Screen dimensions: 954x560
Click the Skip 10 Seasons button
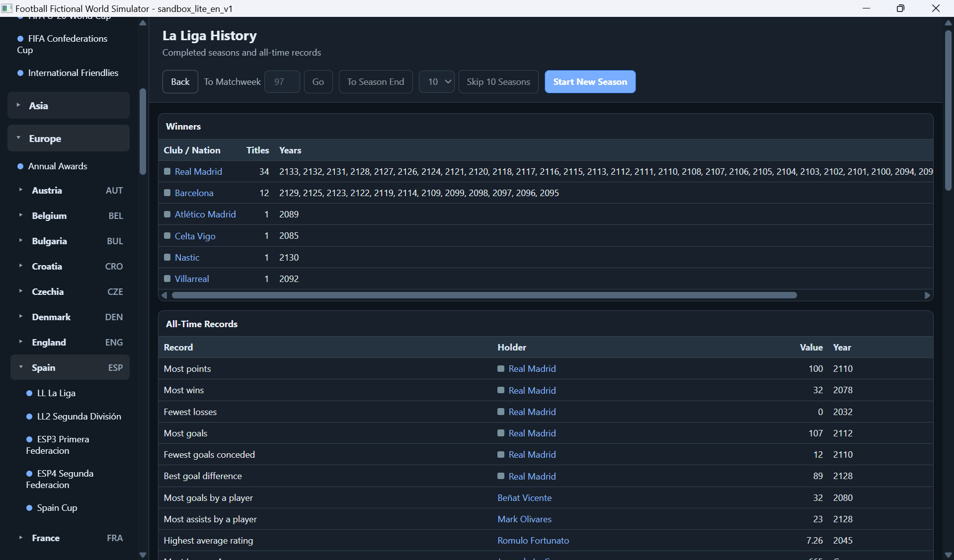pos(498,81)
